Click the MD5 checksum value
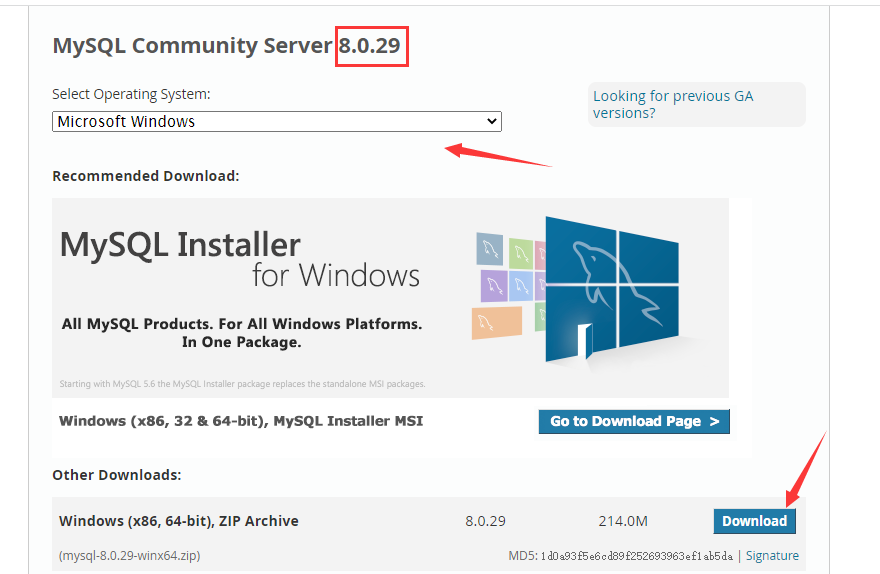Image resolution: width=880 pixels, height=574 pixels. 636,556
